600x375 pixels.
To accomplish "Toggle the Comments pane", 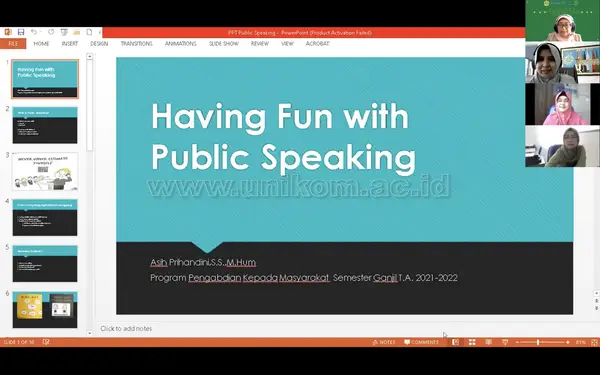I will [x=421, y=342].
